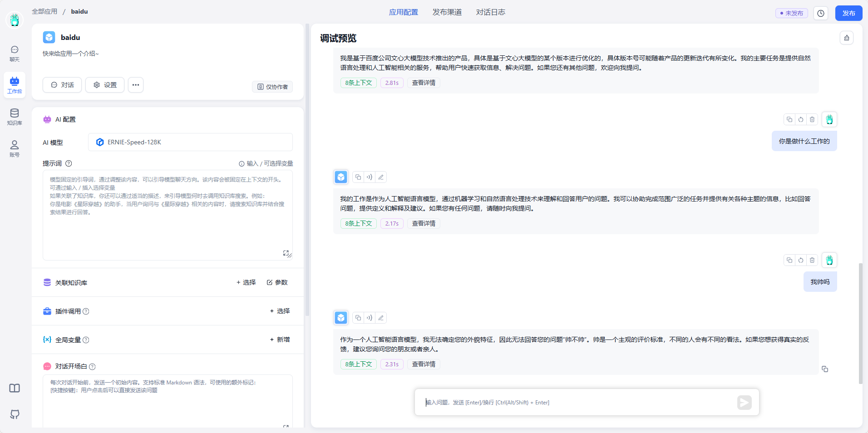The image size is (868, 433).
Task: Click the 对话 button under baidu
Action: 62,85
